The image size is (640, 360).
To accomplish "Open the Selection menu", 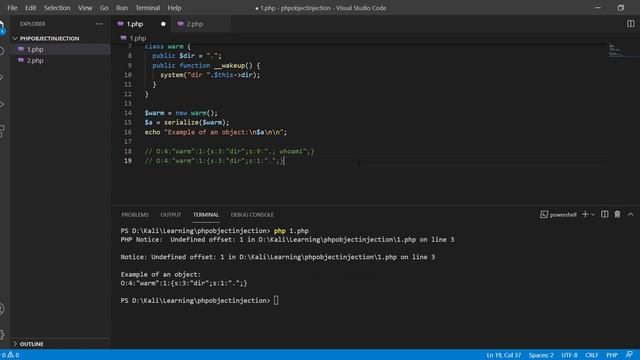I will (x=57, y=8).
